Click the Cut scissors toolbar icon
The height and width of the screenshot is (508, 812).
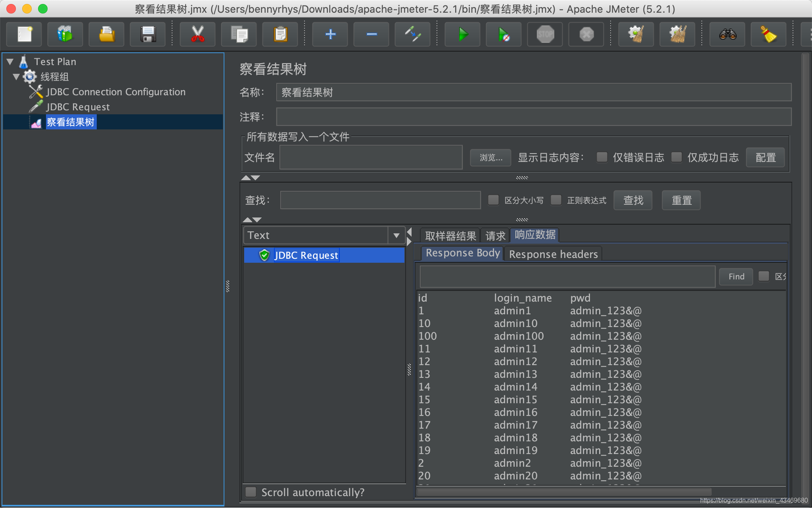(x=197, y=35)
